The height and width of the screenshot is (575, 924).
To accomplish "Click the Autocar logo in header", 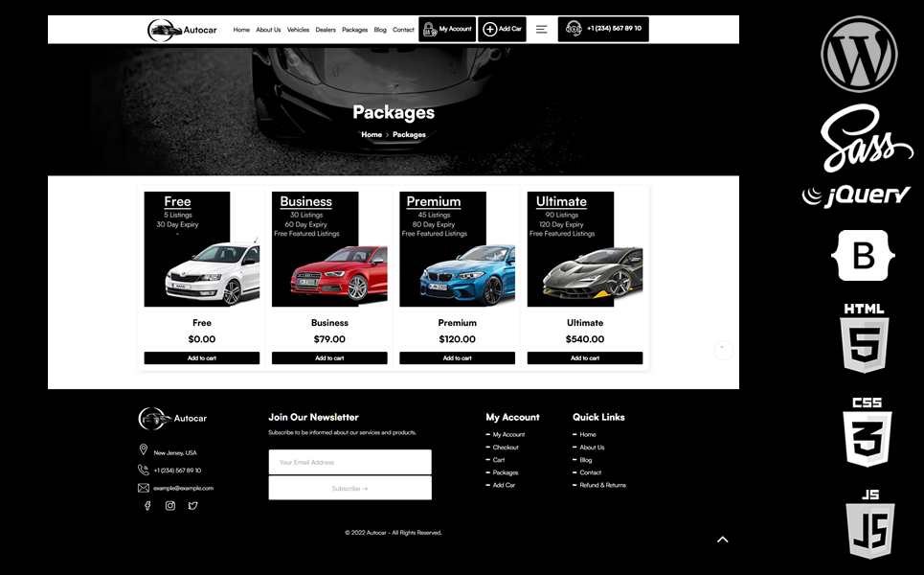I will click(182, 30).
